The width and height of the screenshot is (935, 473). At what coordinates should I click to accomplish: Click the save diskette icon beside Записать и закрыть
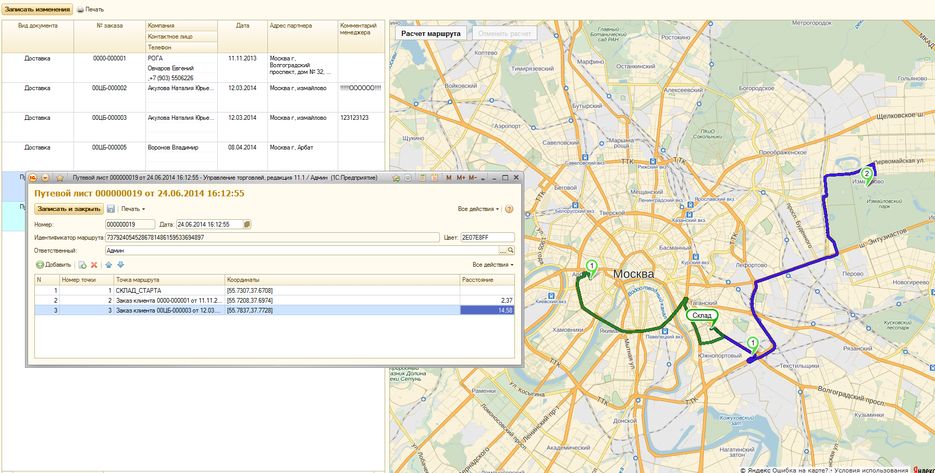[111, 209]
